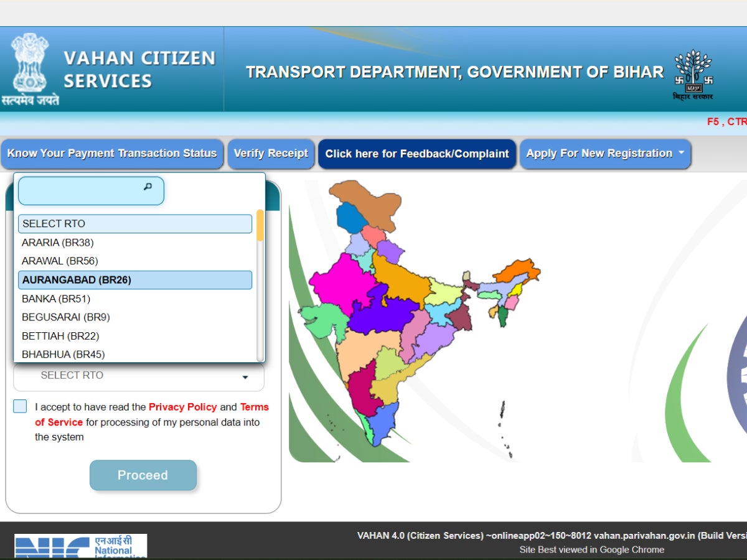Click Know Your Payment Transaction Status

[112, 154]
